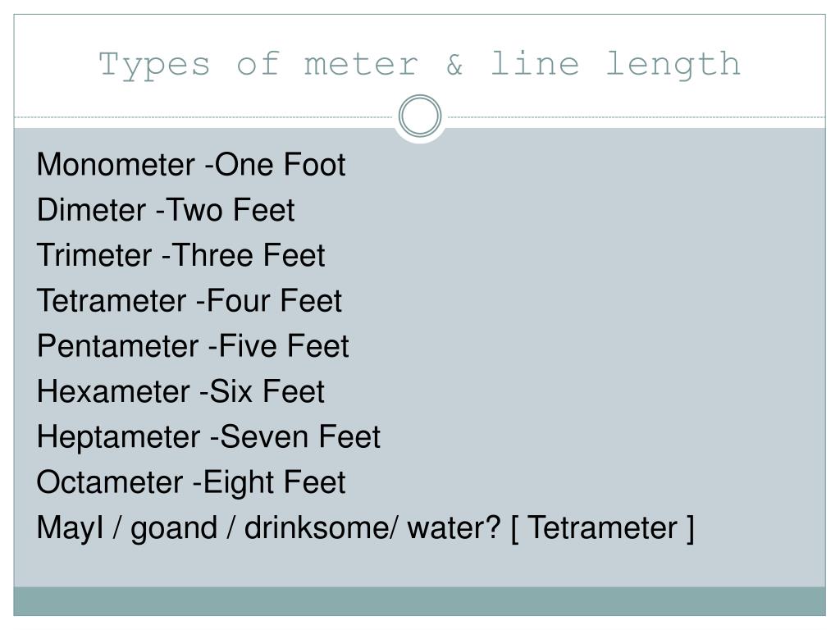Image resolution: width=840 pixels, height=630 pixels.
Task: Click 'drinksome/' in the example sentence
Action: pos(322,528)
